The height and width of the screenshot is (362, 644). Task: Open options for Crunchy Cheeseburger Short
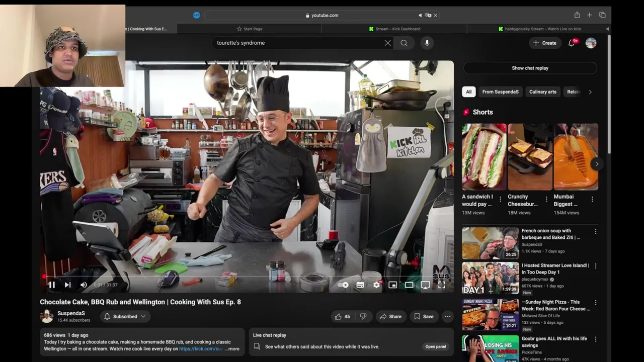click(546, 200)
